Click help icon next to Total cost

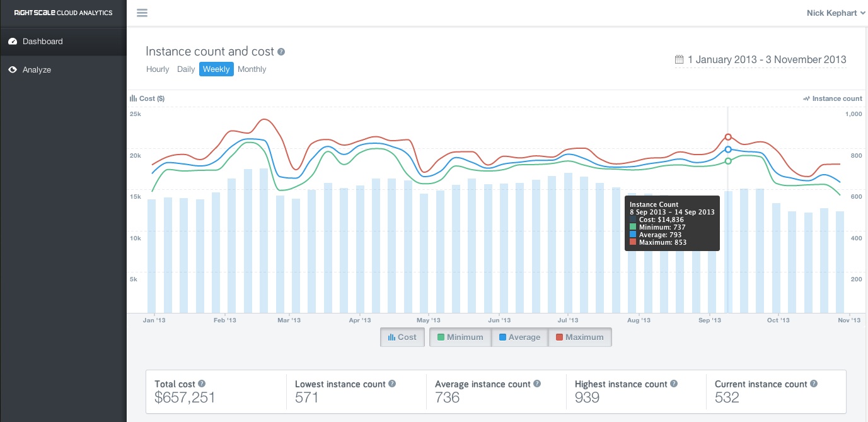point(202,384)
